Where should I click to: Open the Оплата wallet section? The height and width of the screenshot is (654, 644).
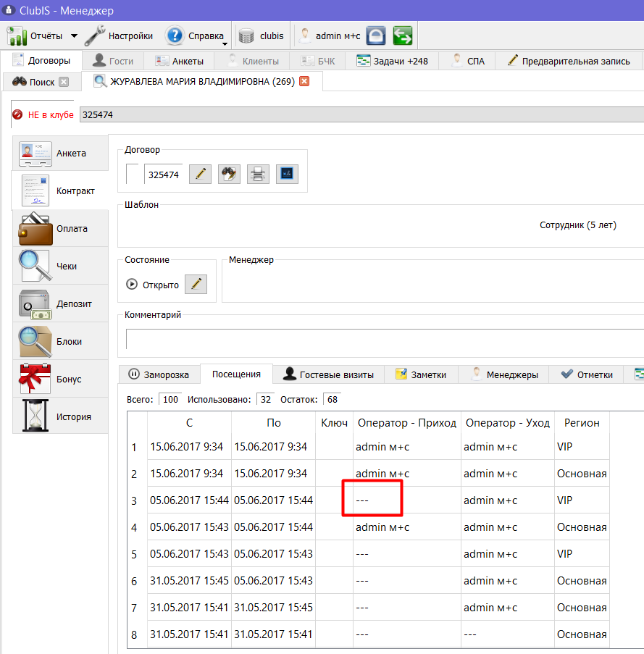point(61,229)
